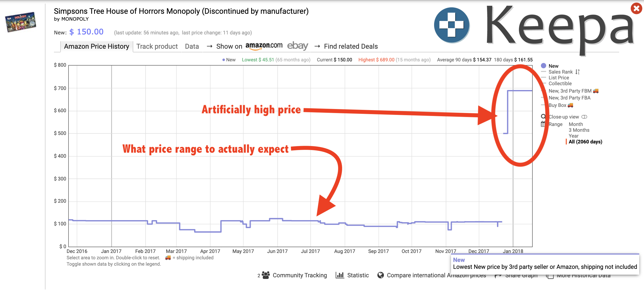Open the Data tab
Viewport: 644px width, 290px height.
192,46
